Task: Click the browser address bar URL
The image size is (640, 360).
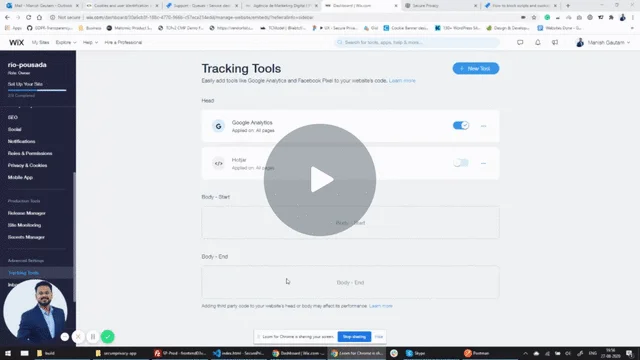Action: pyautogui.click(x=200, y=18)
